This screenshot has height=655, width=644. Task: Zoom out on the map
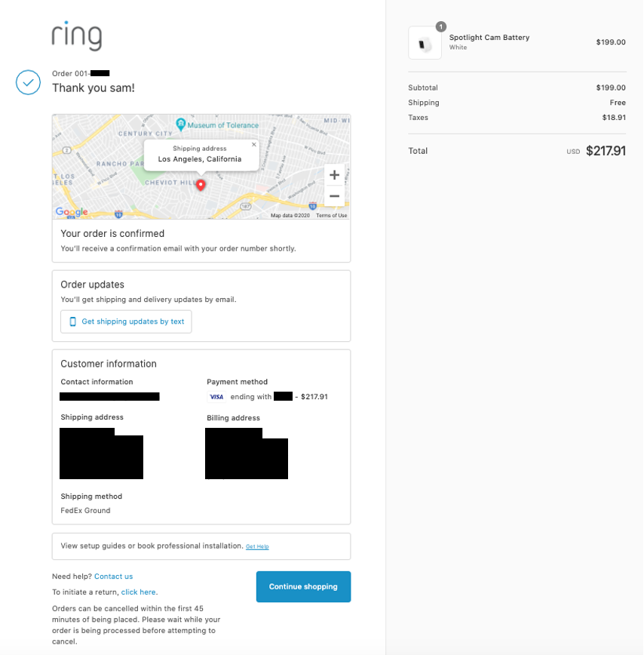click(334, 196)
